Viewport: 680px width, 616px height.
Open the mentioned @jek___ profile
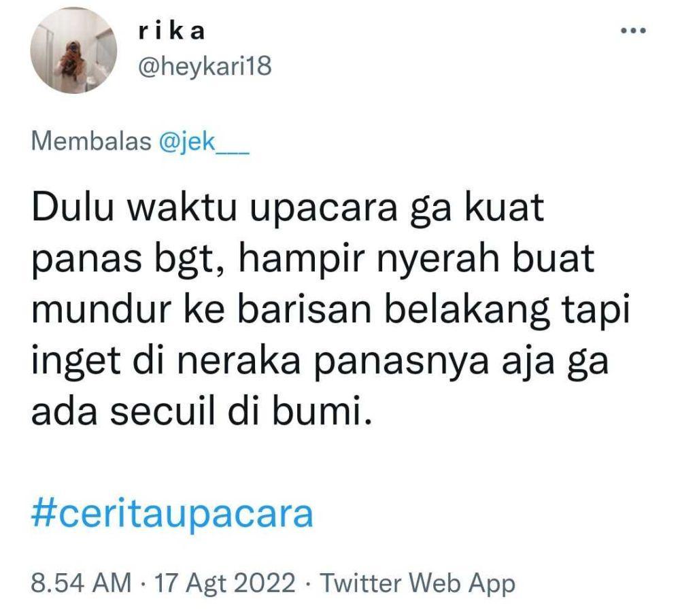point(204,141)
